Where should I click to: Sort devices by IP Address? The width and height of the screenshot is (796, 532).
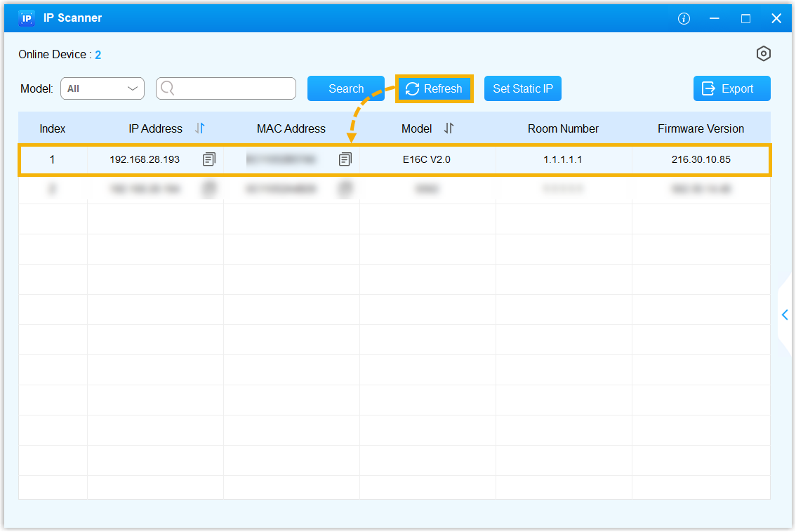tap(200, 128)
